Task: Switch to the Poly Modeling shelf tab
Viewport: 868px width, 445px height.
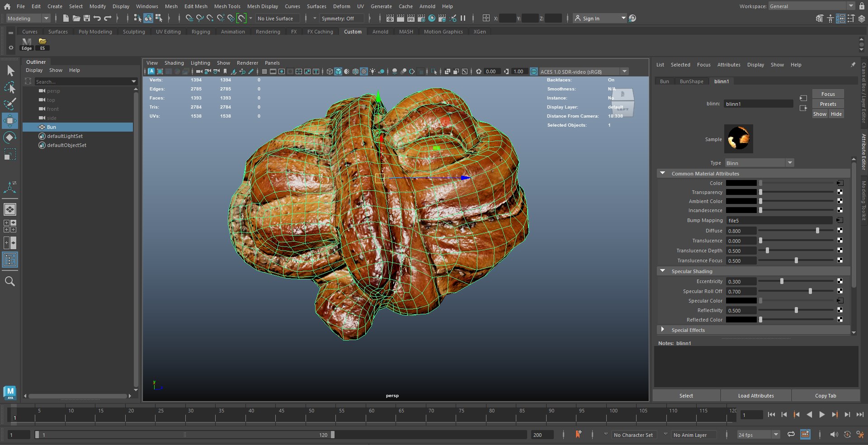Action: (x=95, y=32)
